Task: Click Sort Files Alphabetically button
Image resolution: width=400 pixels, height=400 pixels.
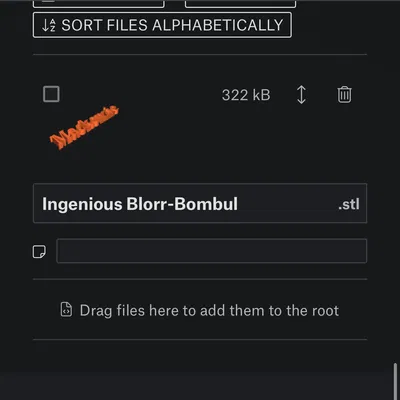Action: coord(162,25)
